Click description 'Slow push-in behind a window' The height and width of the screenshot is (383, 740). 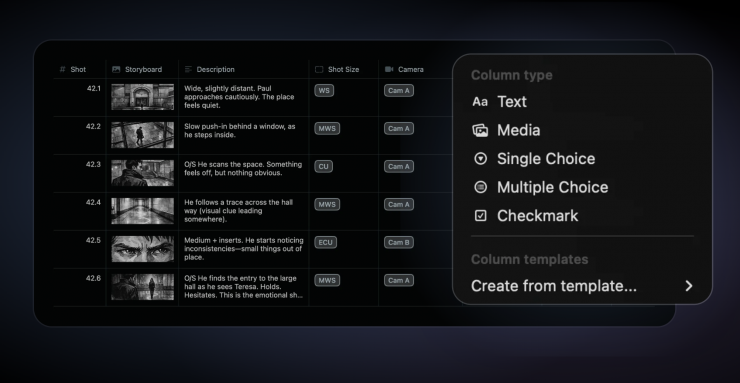pyautogui.click(x=240, y=131)
